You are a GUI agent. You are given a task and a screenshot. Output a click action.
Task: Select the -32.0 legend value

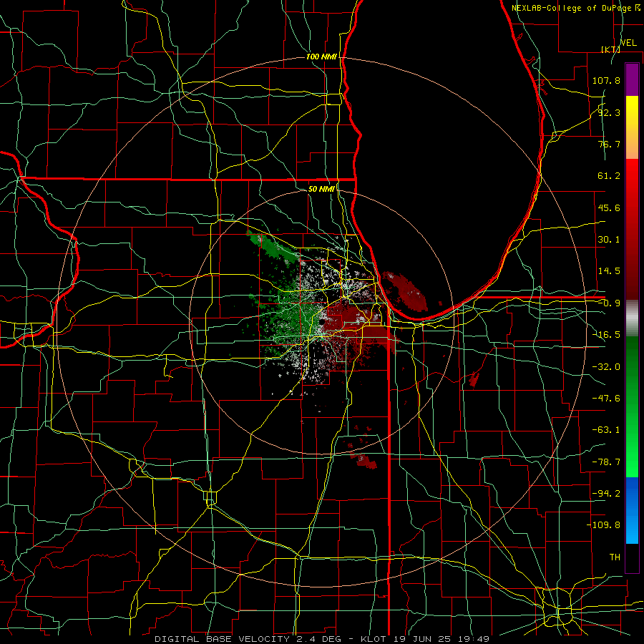click(x=606, y=367)
